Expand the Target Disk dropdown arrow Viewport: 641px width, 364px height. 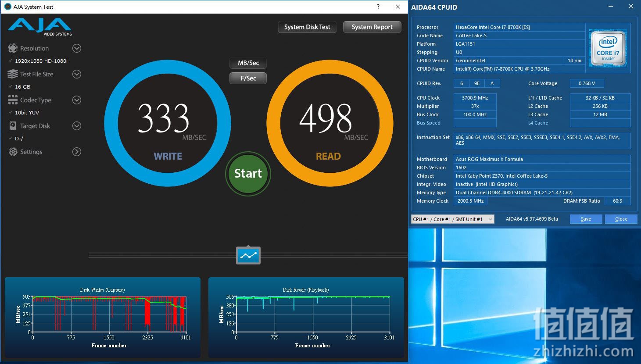coord(77,126)
